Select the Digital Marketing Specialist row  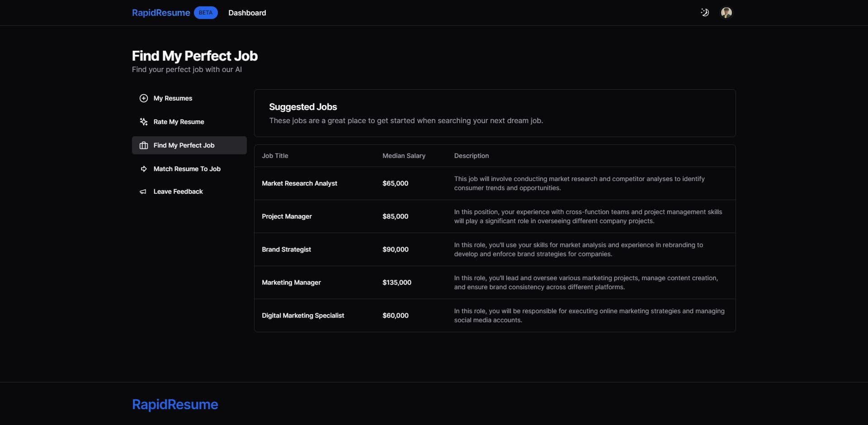point(303,315)
